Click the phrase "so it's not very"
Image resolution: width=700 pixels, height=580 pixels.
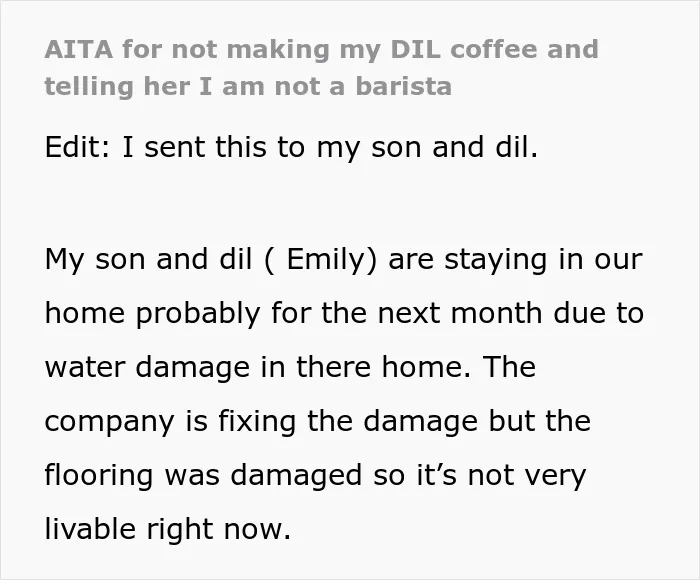pyautogui.click(x=479, y=475)
